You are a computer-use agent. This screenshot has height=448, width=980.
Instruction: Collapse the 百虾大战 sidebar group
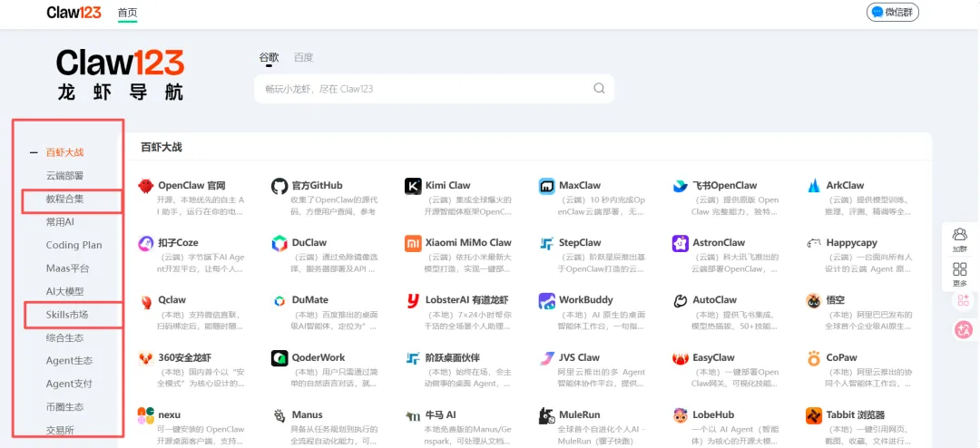pos(34,152)
